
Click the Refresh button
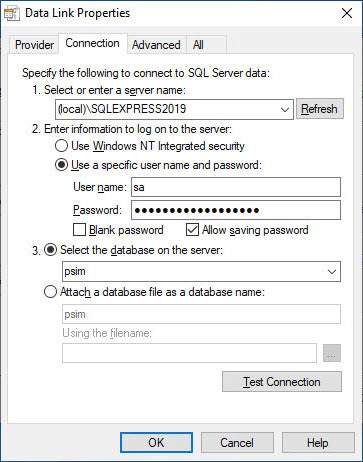(x=319, y=109)
